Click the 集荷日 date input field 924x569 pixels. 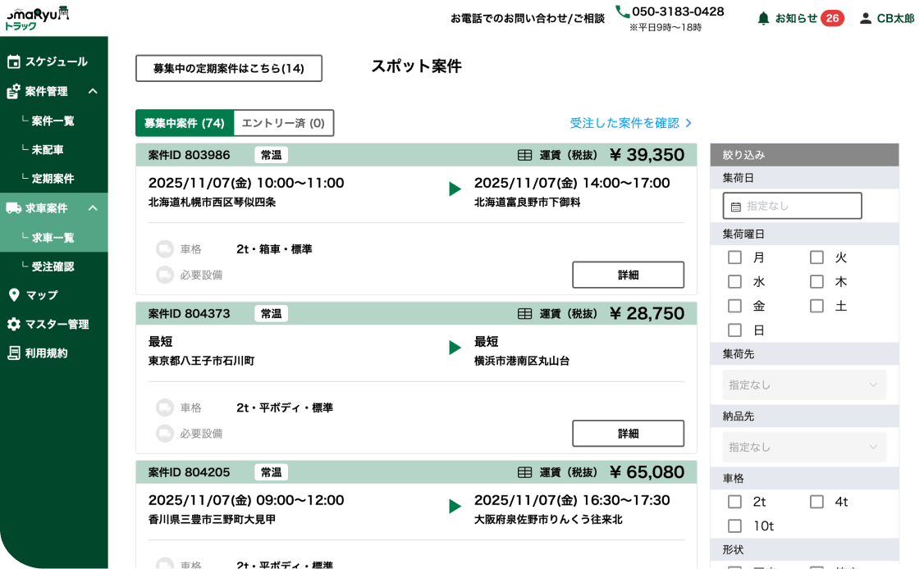click(x=792, y=206)
